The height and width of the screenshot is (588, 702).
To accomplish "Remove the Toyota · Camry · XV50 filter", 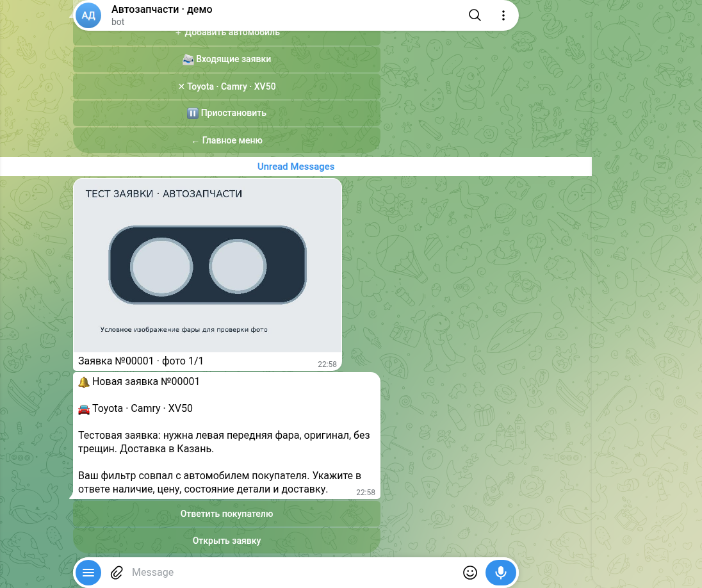I will click(227, 86).
